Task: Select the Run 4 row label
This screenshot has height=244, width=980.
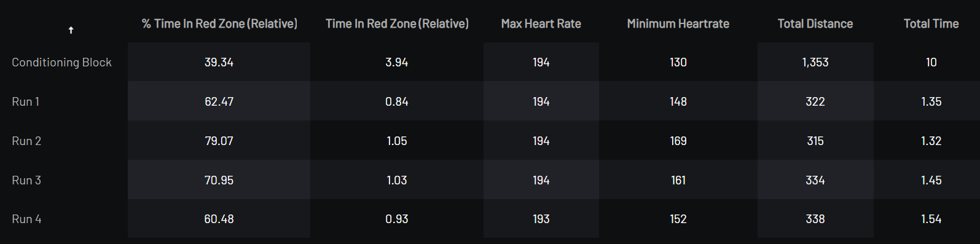Action: (26, 219)
